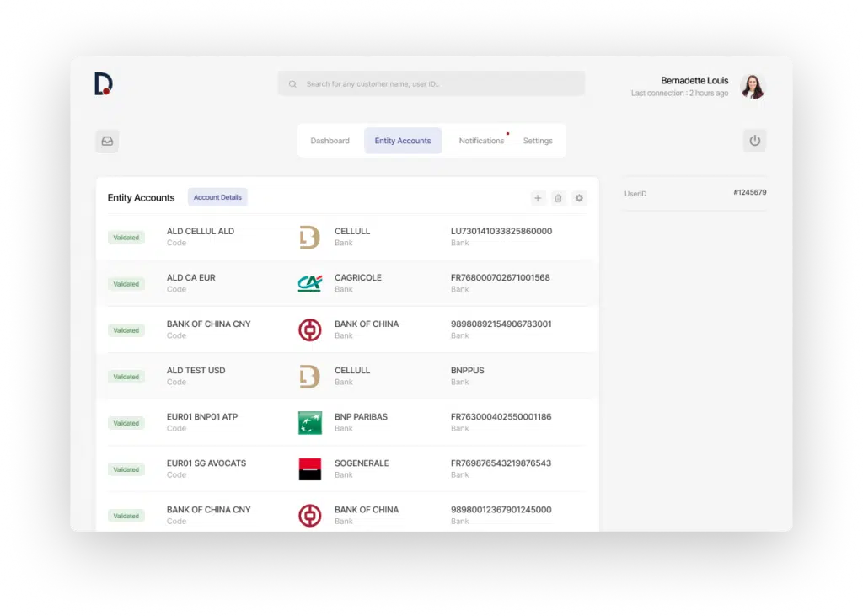Select the EUR01 SG AVOCATS account name
This screenshot has width=863, height=616.
coord(206,463)
